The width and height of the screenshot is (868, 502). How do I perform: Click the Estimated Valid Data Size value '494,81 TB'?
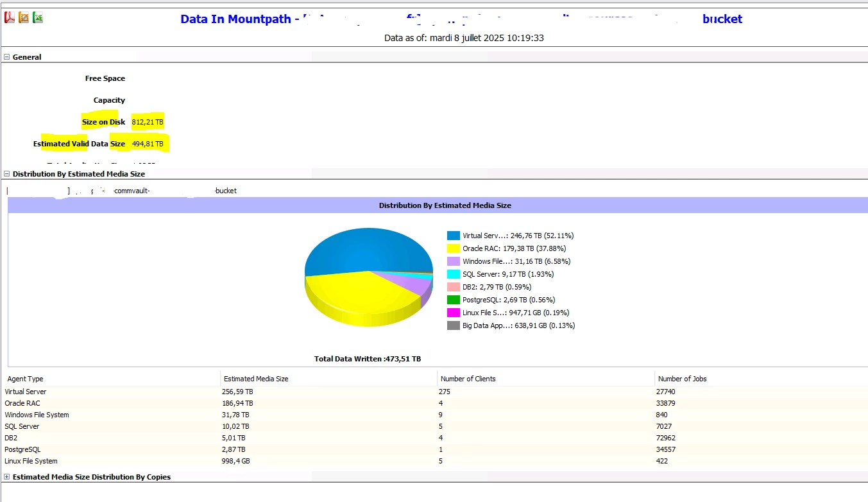tap(148, 144)
